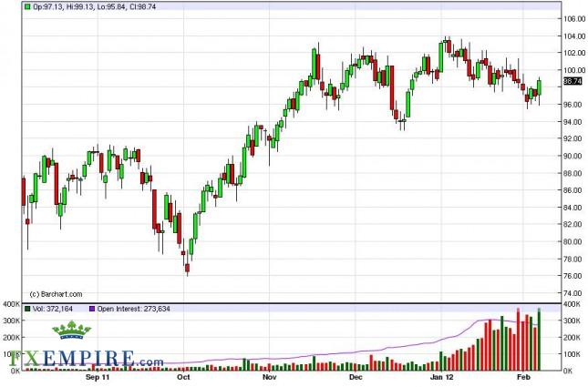The image size is (588, 387).
Task: Click the 104.00 price axis label
Action: pyautogui.click(x=575, y=36)
